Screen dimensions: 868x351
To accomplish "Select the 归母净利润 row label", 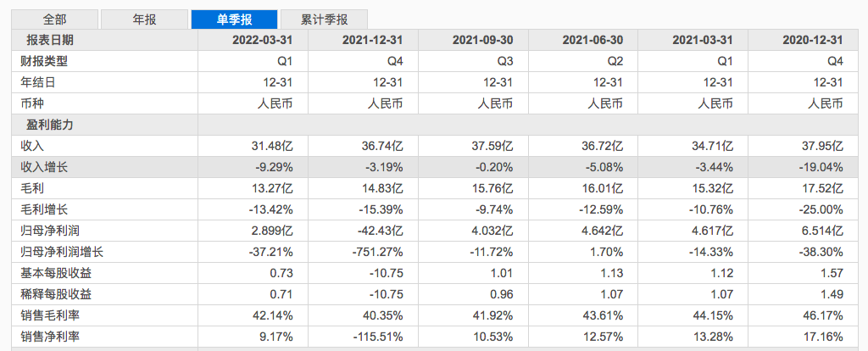I will click(50, 231).
